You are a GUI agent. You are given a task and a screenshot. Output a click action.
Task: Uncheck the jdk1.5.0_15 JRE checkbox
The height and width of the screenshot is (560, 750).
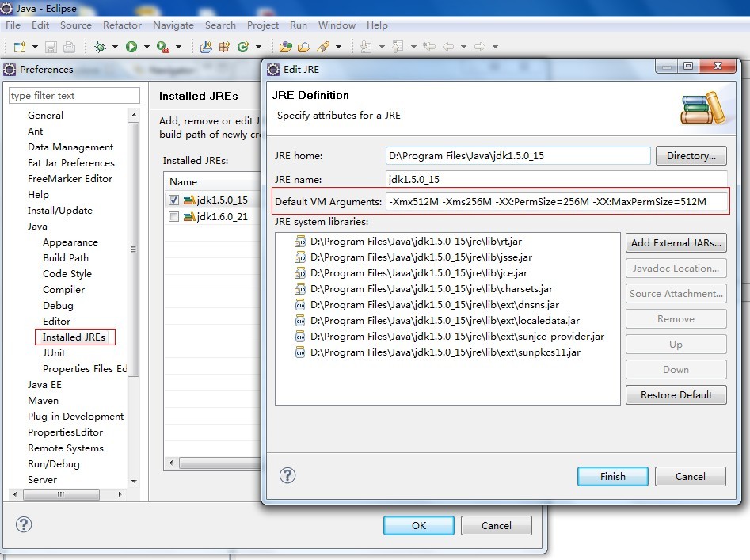click(x=174, y=200)
